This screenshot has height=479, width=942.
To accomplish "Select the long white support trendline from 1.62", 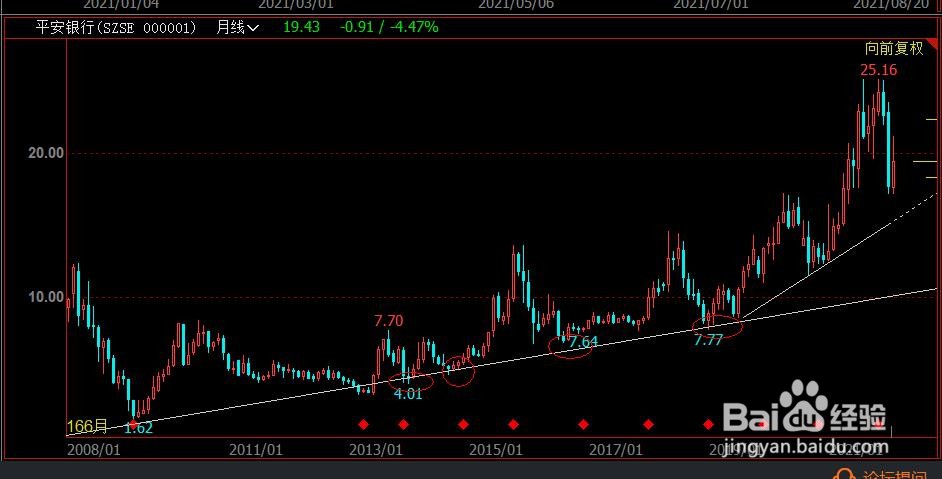I will (x=502, y=361).
